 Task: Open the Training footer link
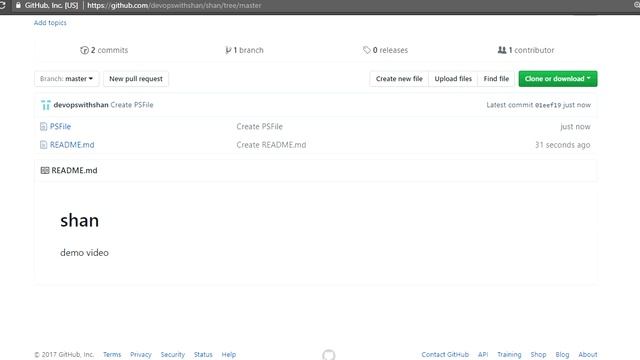[x=509, y=355]
